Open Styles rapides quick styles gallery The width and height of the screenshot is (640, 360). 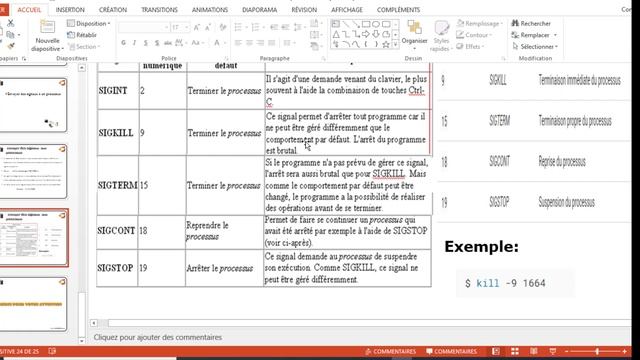[x=441, y=36]
